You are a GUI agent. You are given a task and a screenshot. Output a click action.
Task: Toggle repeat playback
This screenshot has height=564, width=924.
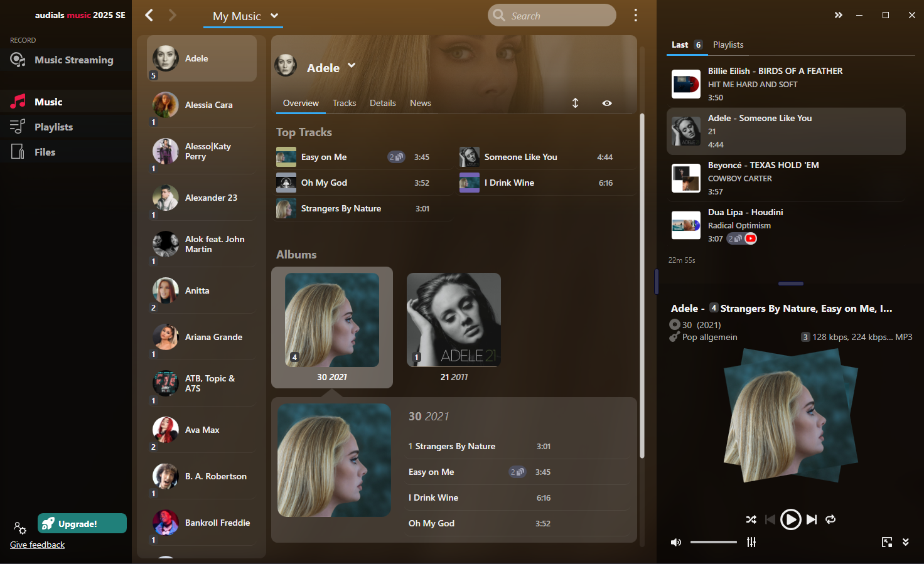pyautogui.click(x=830, y=519)
